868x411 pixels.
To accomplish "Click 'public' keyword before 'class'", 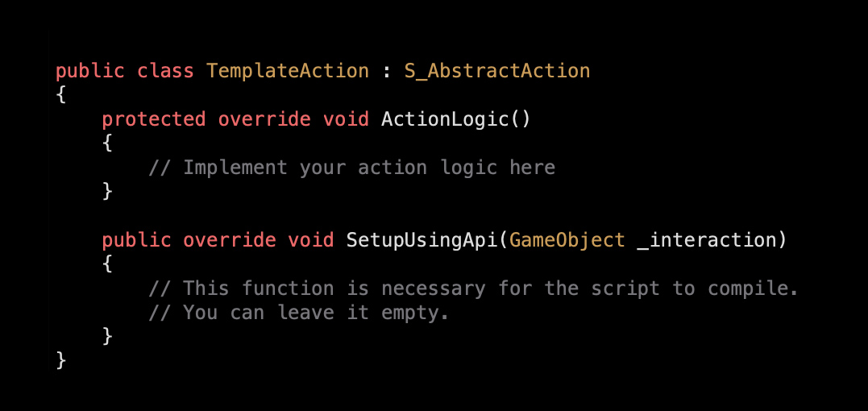I will point(90,71).
